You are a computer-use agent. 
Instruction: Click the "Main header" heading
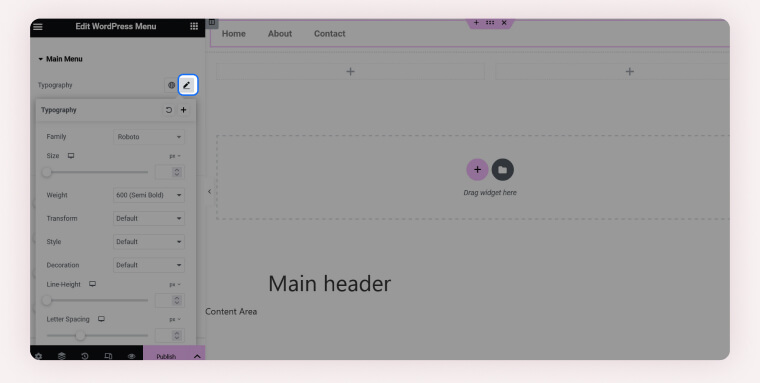(x=330, y=284)
